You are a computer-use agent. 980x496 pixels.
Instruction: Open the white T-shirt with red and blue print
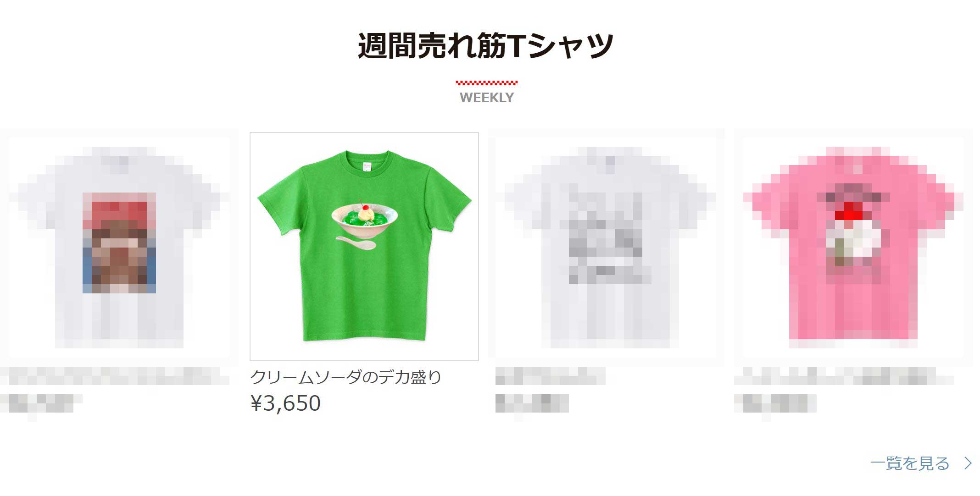click(119, 247)
